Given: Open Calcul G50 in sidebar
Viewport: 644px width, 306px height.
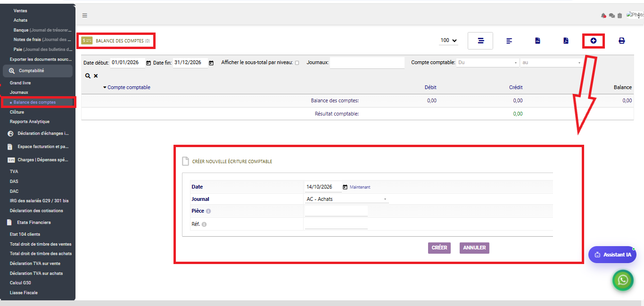Looking at the screenshot, I should pyautogui.click(x=20, y=283).
